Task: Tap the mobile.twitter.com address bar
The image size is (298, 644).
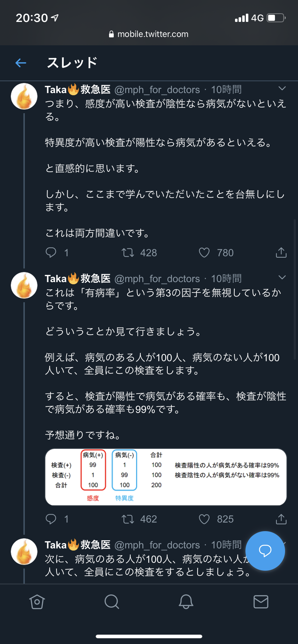Action: [x=149, y=34]
